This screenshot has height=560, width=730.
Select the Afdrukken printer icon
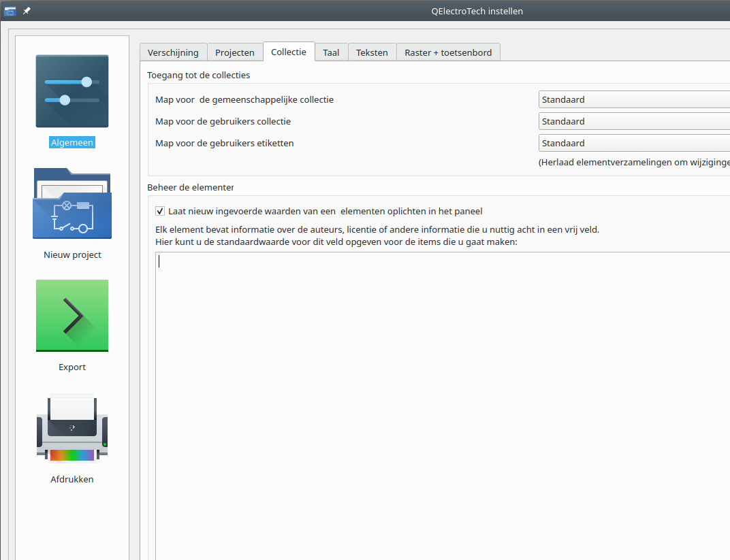click(x=72, y=428)
